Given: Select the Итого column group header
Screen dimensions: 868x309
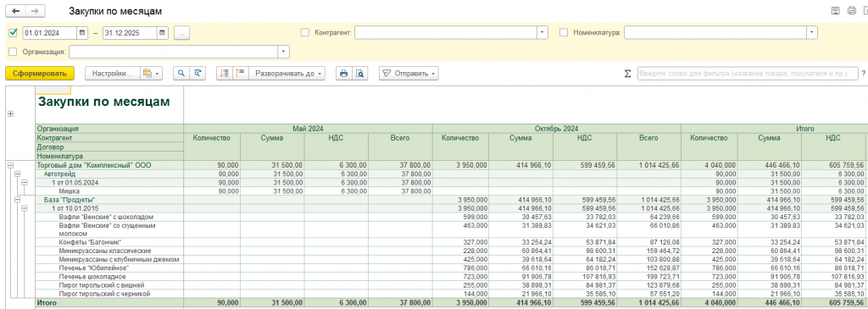Looking at the screenshot, I should click(x=805, y=128).
